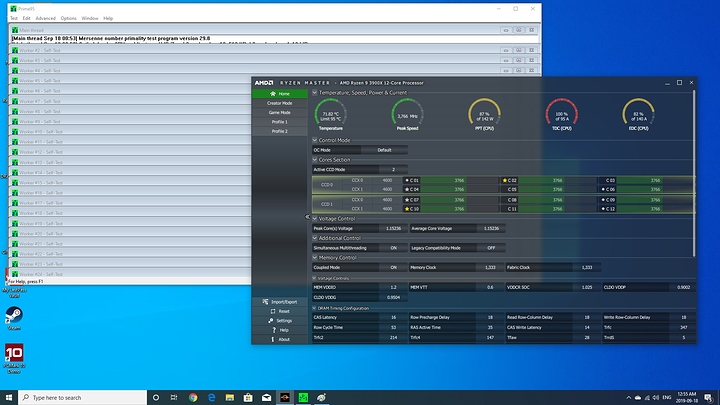This screenshot has height=405, width=720.
Task: Click the Reset button in sidebar
Action: 280,311
